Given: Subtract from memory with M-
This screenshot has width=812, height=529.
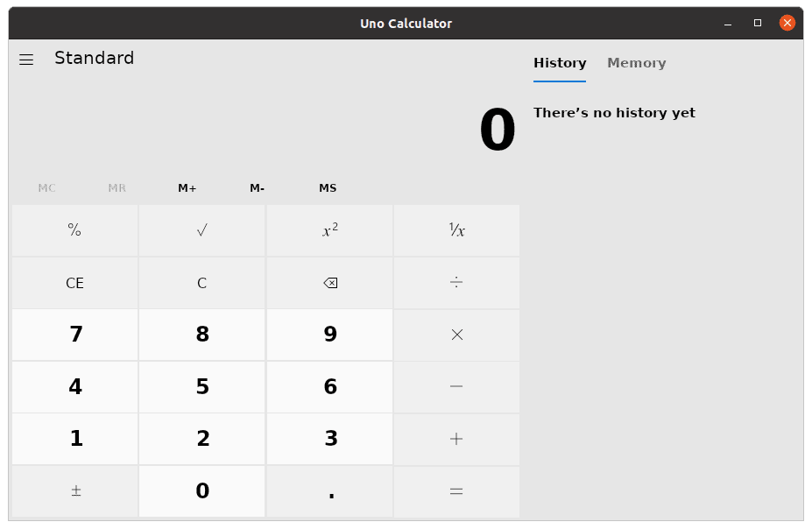Looking at the screenshot, I should pos(257,187).
